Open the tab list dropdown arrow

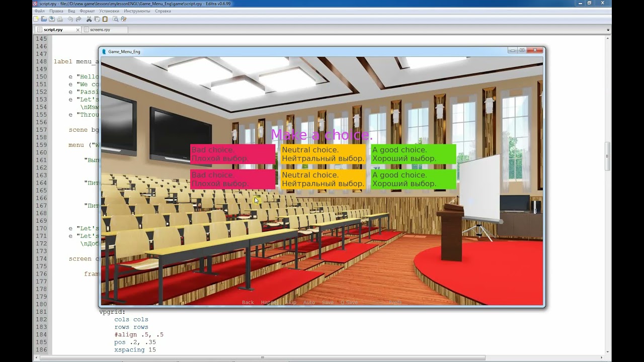(x=608, y=30)
